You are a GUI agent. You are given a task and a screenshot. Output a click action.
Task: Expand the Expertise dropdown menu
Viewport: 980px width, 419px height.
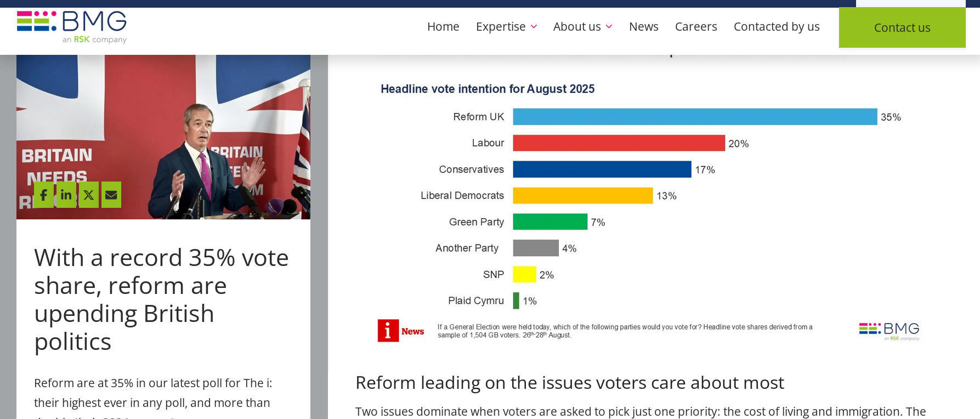pos(506,26)
